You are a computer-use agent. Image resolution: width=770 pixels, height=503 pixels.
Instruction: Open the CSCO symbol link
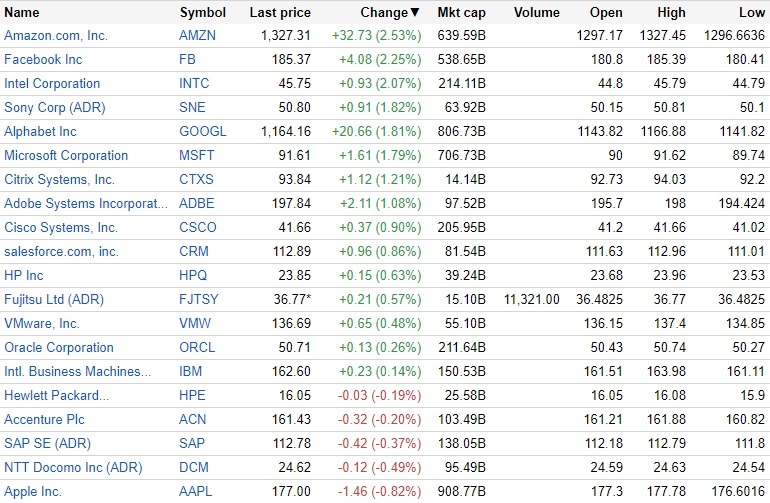[198, 227]
